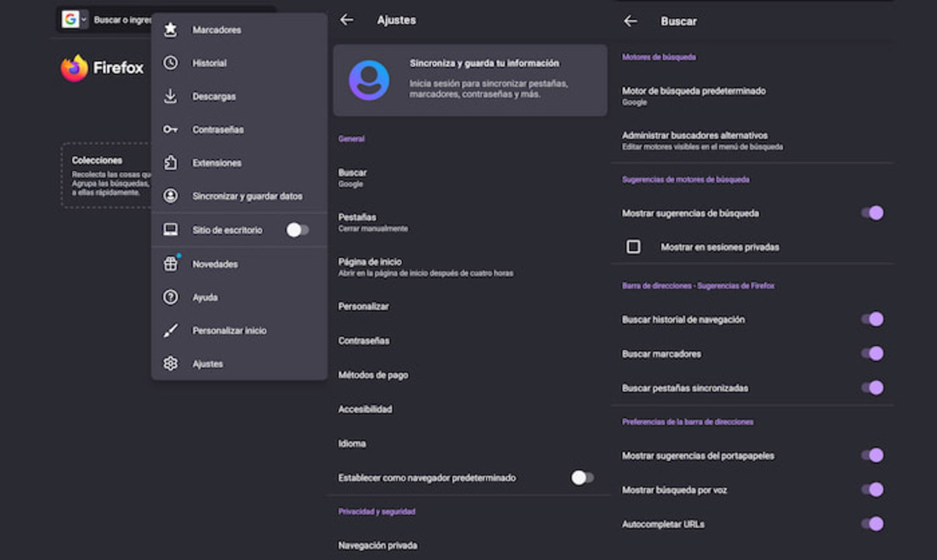This screenshot has width=937, height=560.
Task: Turn off Buscar historial de navegación
Action: coord(872,319)
